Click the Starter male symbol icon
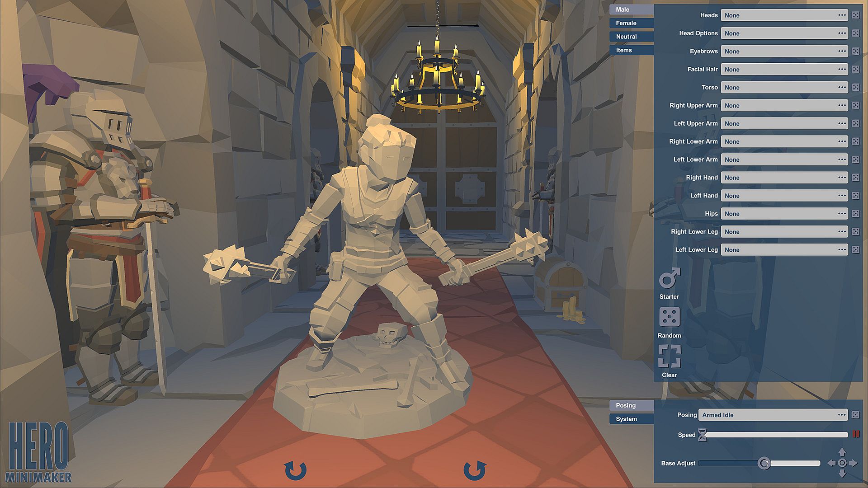The width and height of the screenshot is (868, 488). (x=669, y=278)
